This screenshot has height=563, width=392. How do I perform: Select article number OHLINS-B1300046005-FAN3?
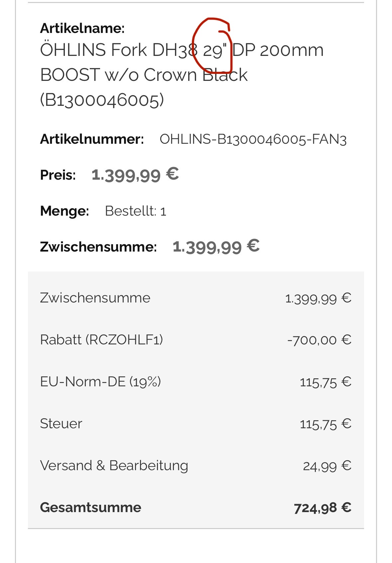253,139
